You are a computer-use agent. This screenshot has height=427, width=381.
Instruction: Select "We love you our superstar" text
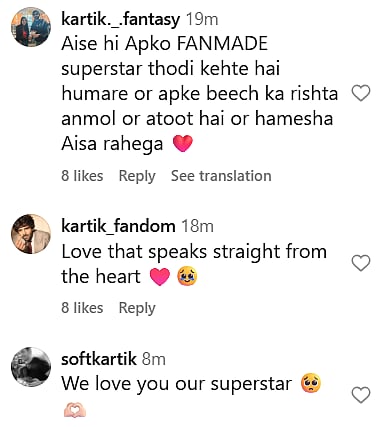177,384
